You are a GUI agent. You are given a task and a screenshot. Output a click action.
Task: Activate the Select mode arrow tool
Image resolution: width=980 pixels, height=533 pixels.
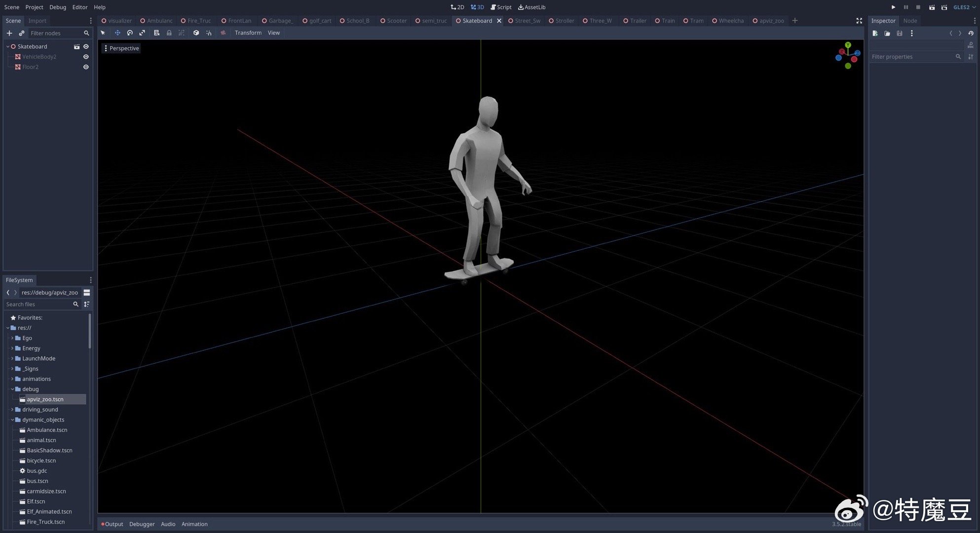tap(103, 33)
